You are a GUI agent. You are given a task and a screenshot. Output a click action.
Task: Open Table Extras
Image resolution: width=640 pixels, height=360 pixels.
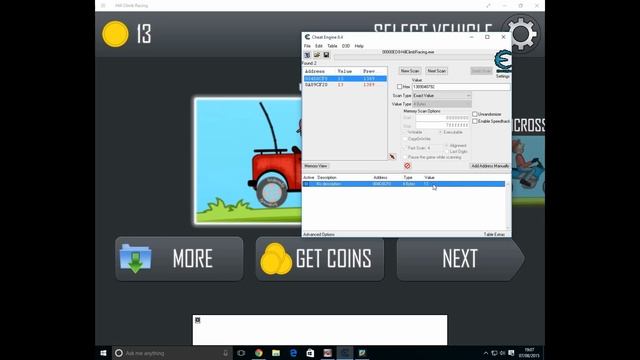[494, 235]
